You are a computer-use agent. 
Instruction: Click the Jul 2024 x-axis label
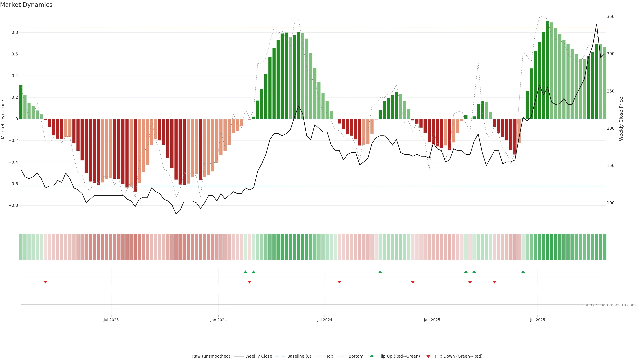[325, 320]
